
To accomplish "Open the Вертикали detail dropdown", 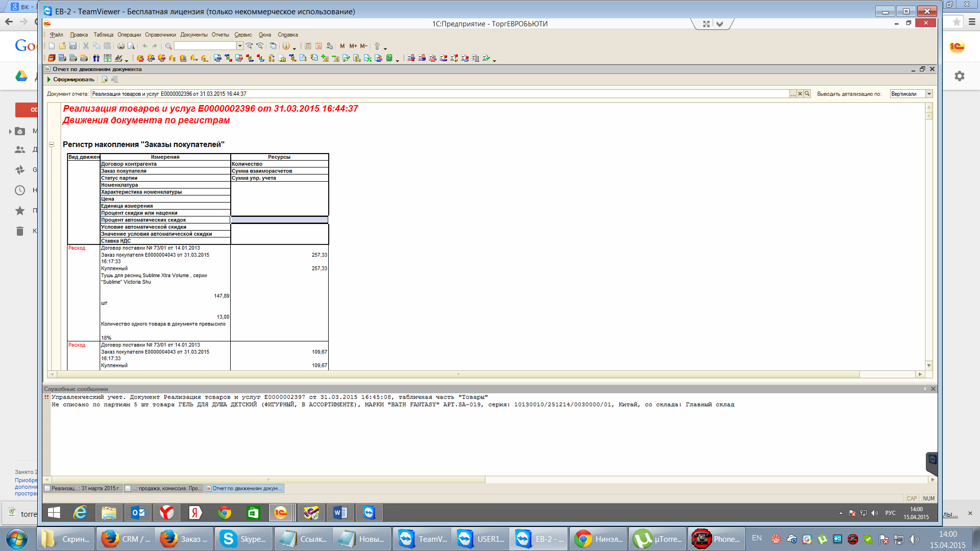I will (x=929, y=94).
